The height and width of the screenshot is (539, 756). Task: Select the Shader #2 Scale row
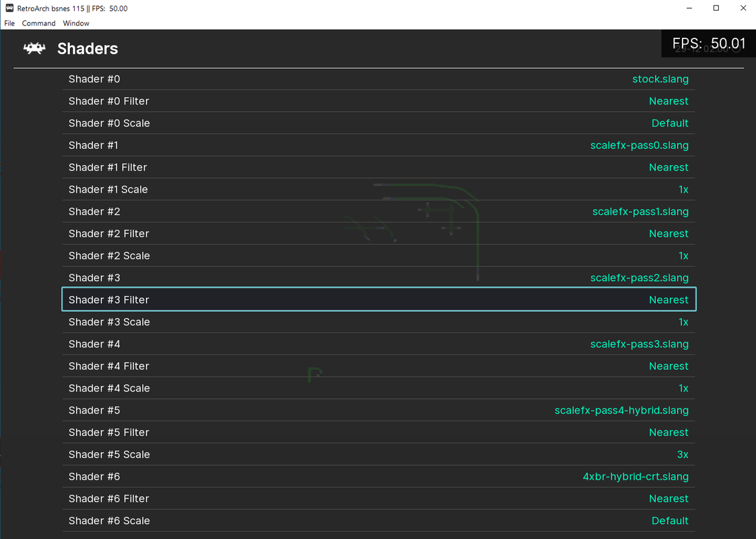click(x=378, y=256)
